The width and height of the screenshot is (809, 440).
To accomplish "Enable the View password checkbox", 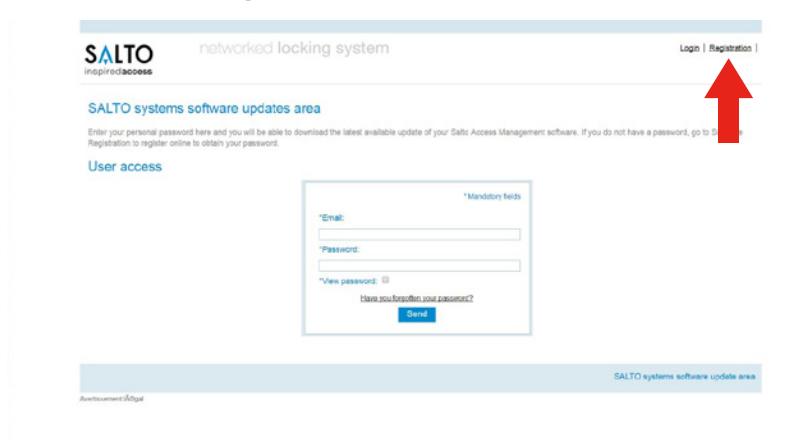I will (x=385, y=280).
